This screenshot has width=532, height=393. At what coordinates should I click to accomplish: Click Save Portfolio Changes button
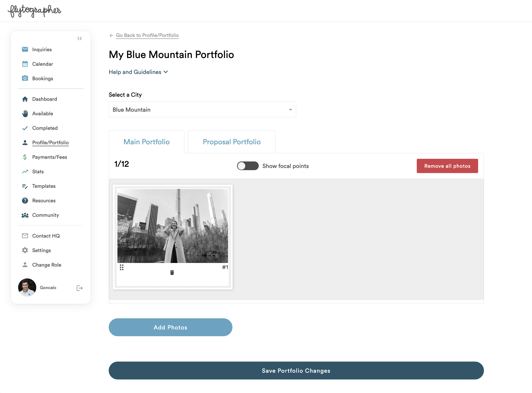pyautogui.click(x=296, y=371)
